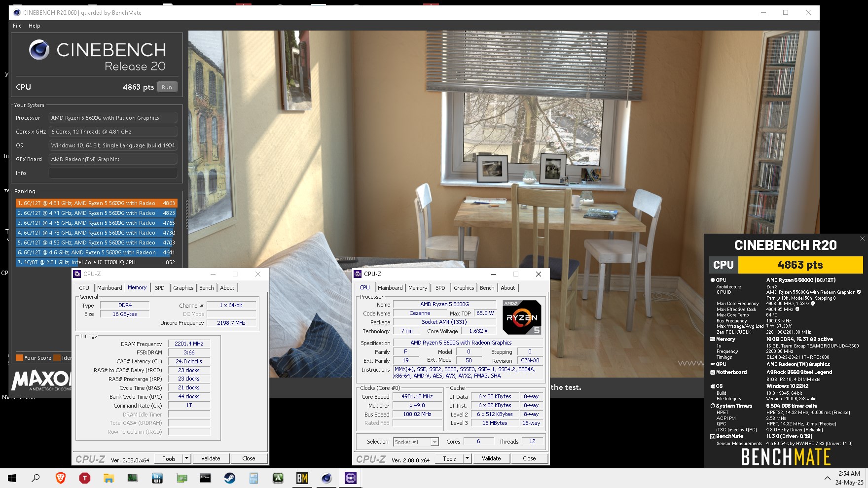Open the green monitor graph app in taskbar
868x488 pixels.
pyautogui.click(x=133, y=478)
